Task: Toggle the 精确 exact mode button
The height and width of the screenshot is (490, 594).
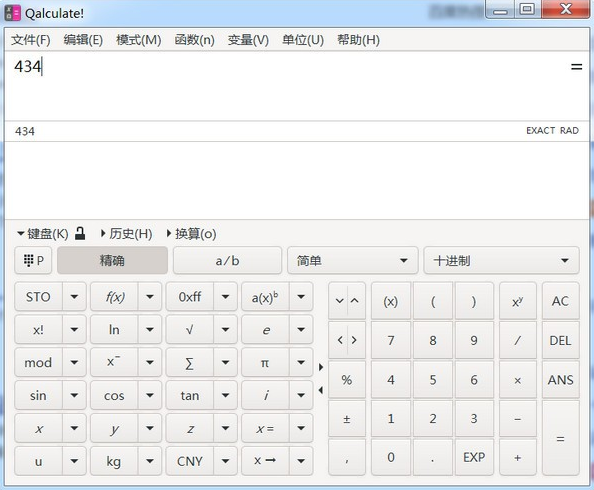Action: pos(112,260)
